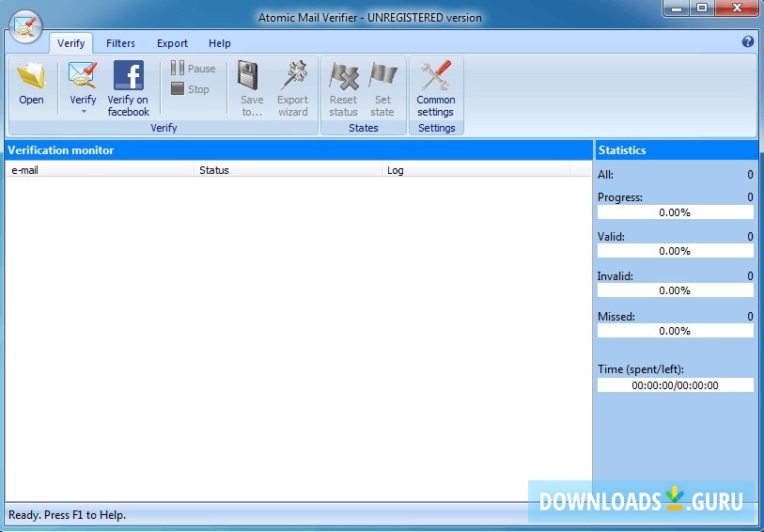Switch to the Verify ribbon tab

(x=71, y=43)
